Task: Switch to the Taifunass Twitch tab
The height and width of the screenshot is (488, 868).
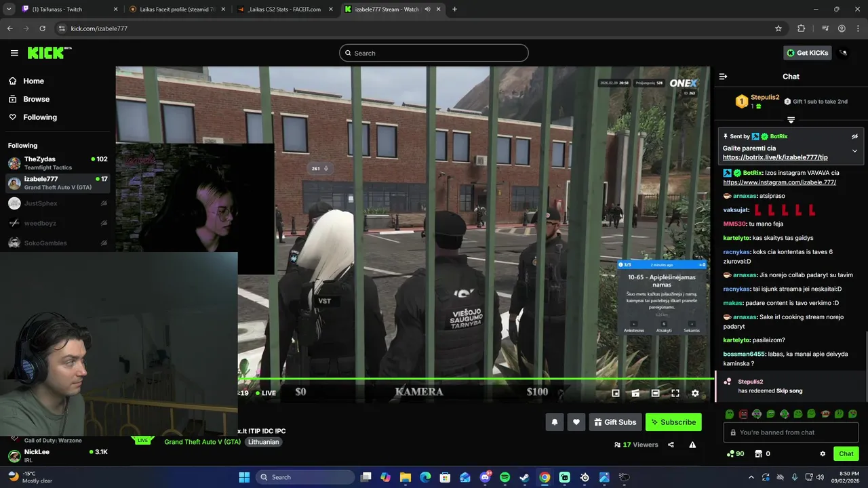Action: point(68,9)
